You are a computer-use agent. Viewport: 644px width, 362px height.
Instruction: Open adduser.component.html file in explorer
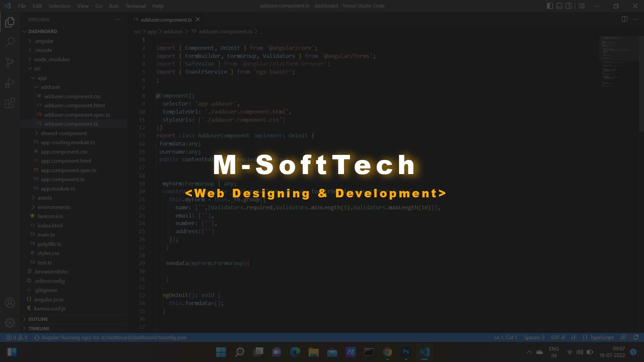coord(74,106)
